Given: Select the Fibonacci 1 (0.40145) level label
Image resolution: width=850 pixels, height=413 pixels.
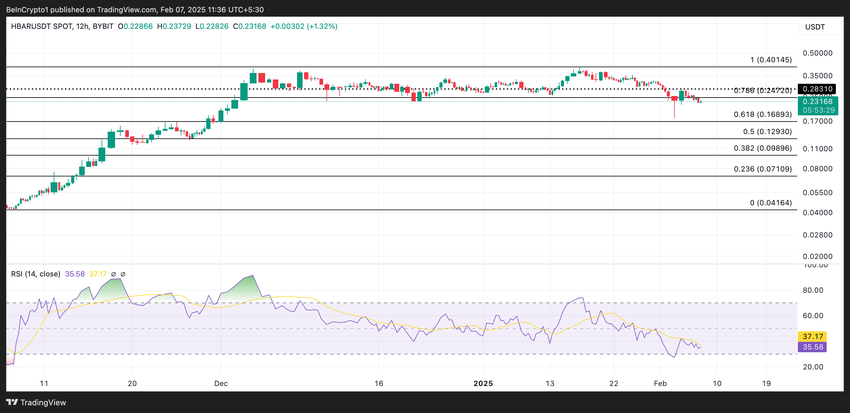Looking at the screenshot, I should tap(771, 60).
